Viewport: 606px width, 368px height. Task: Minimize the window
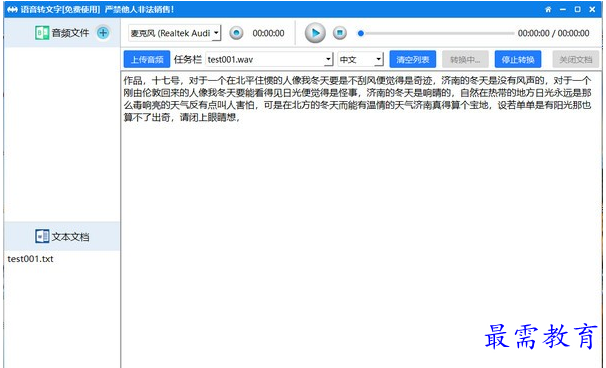tap(563, 9)
